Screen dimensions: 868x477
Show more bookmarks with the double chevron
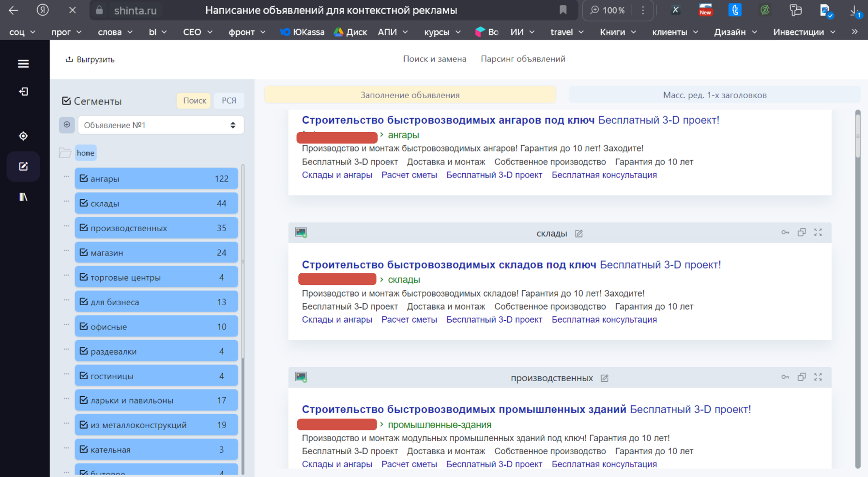click(855, 32)
